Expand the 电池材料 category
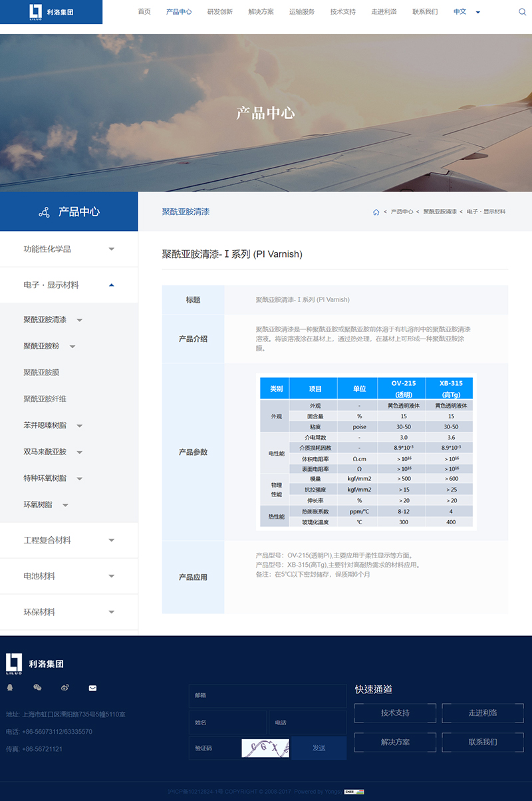The image size is (532, 801). point(111,576)
